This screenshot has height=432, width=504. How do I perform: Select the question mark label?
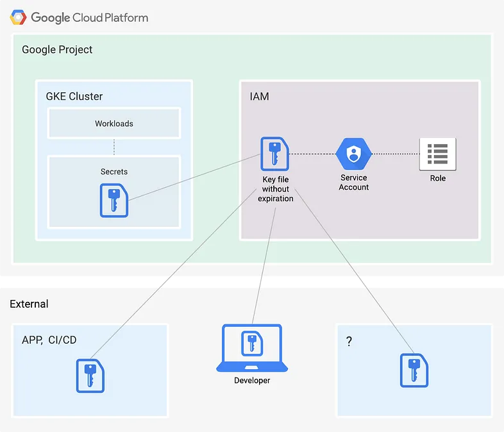coord(349,341)
